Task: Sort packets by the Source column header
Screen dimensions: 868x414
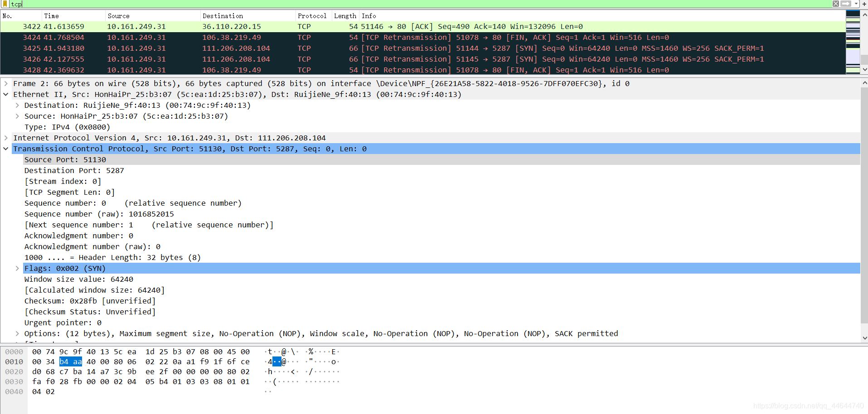Action: point(152,16)
